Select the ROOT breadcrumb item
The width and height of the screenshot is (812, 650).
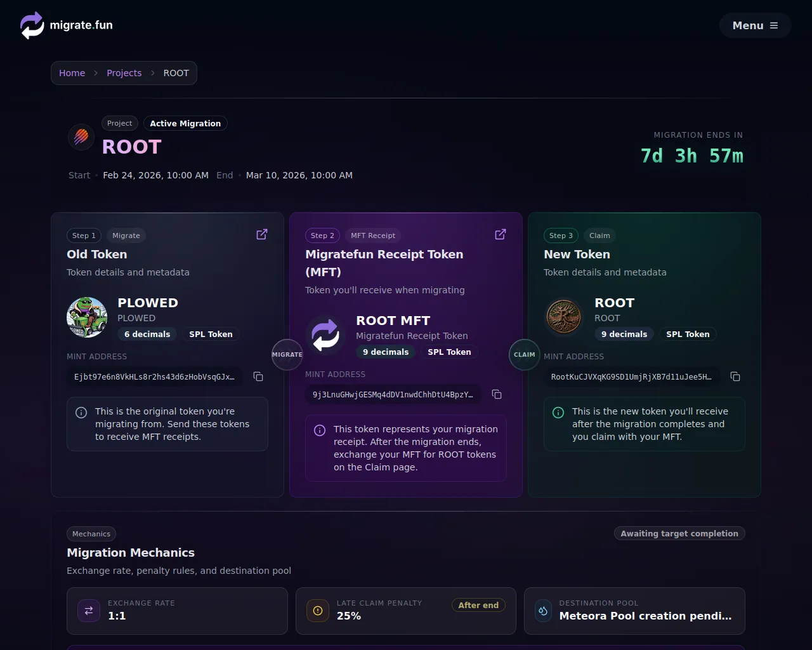176,73
